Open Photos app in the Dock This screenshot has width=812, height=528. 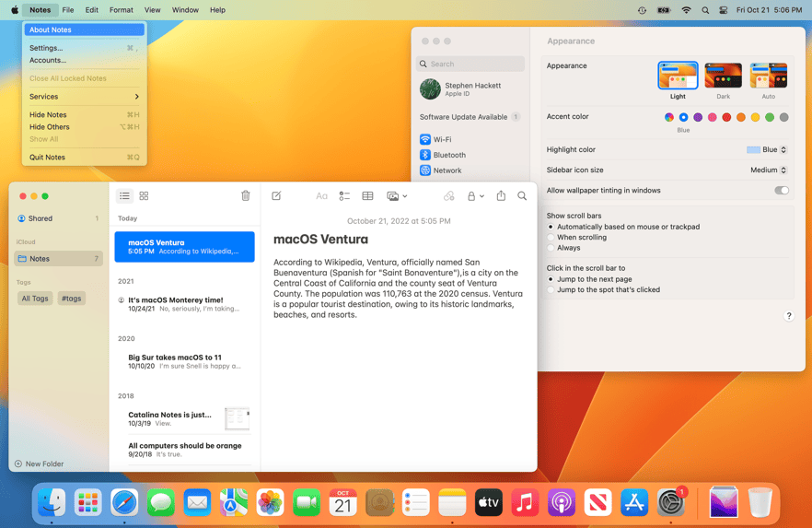(270, 502)
